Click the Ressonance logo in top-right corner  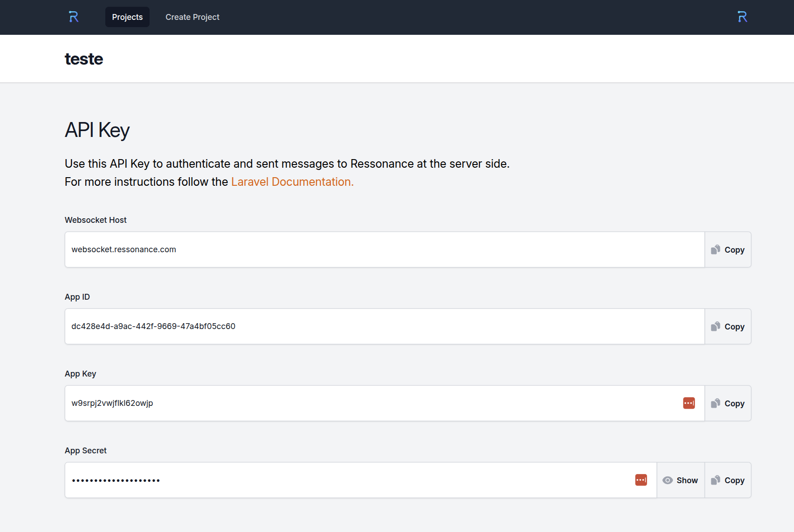click(x=742, y=17)
